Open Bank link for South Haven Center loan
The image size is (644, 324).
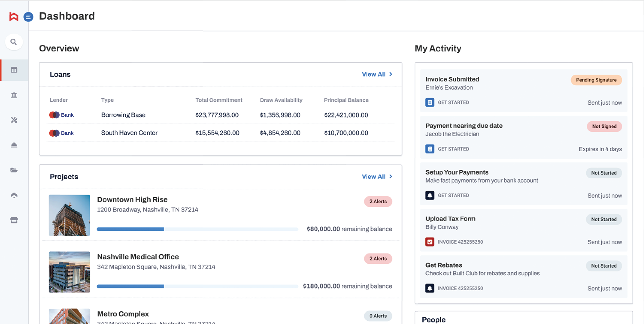(x=67, y=133)
